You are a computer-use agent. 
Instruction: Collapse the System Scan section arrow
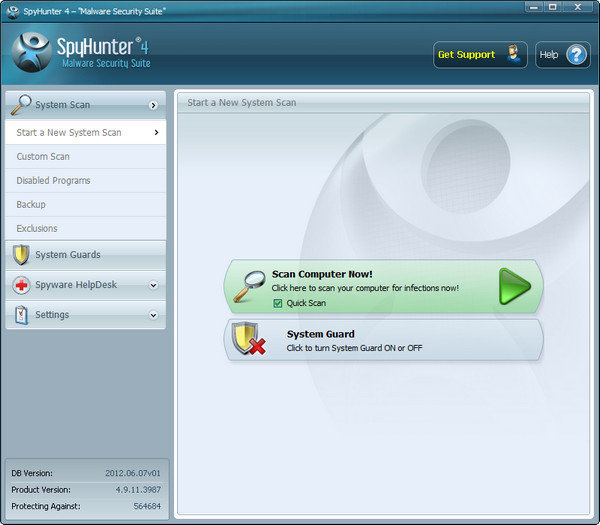(x=153, y=105)
